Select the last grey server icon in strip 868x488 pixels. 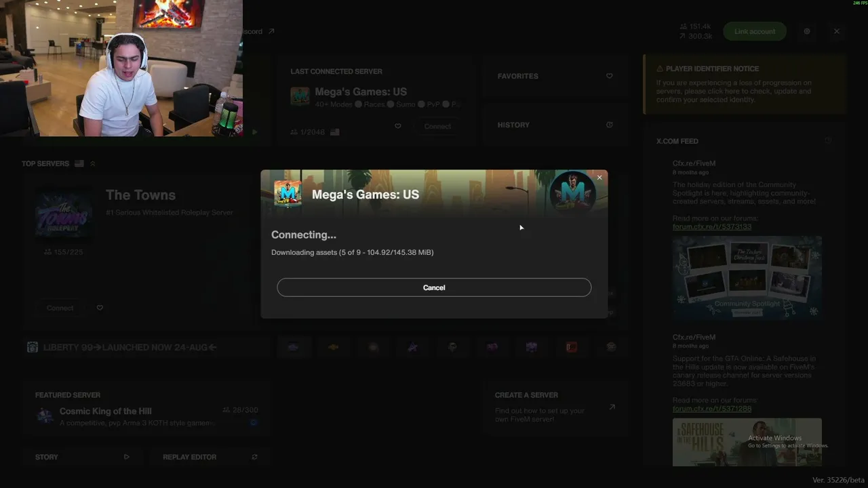(611, 347)
